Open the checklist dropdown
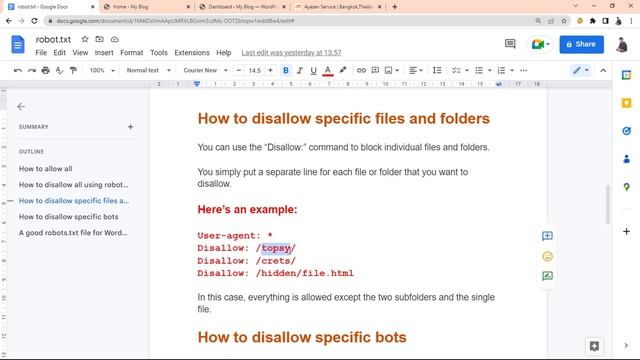Screen dimensions: 640x360 pos(460,71)
